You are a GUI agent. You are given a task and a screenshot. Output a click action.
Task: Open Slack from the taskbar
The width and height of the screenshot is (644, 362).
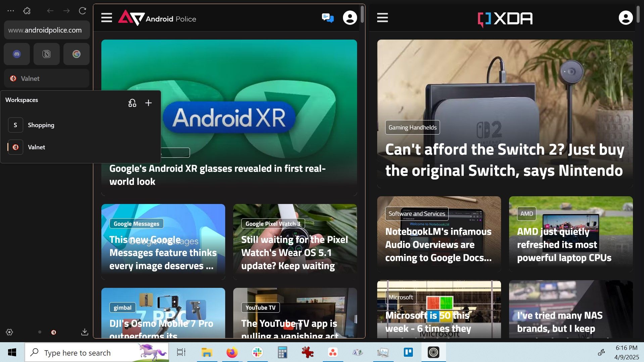coord(257,352)
